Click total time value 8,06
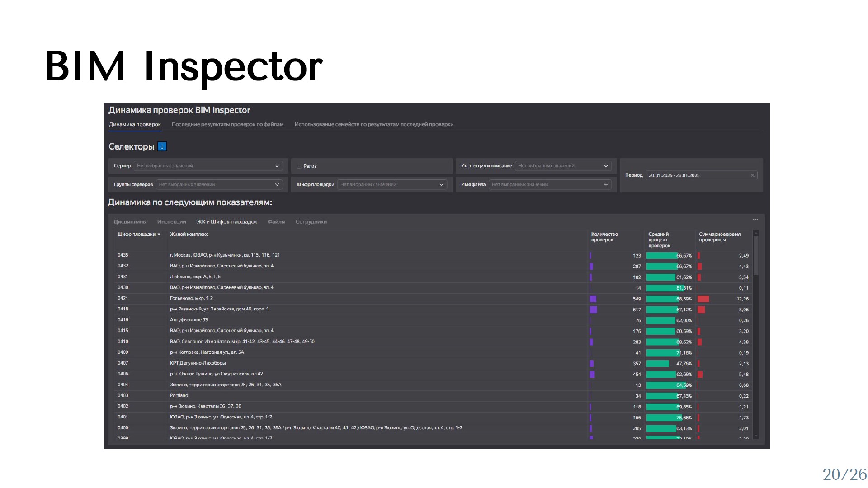This screenshot has width=868, height=488. coord(744,310)
